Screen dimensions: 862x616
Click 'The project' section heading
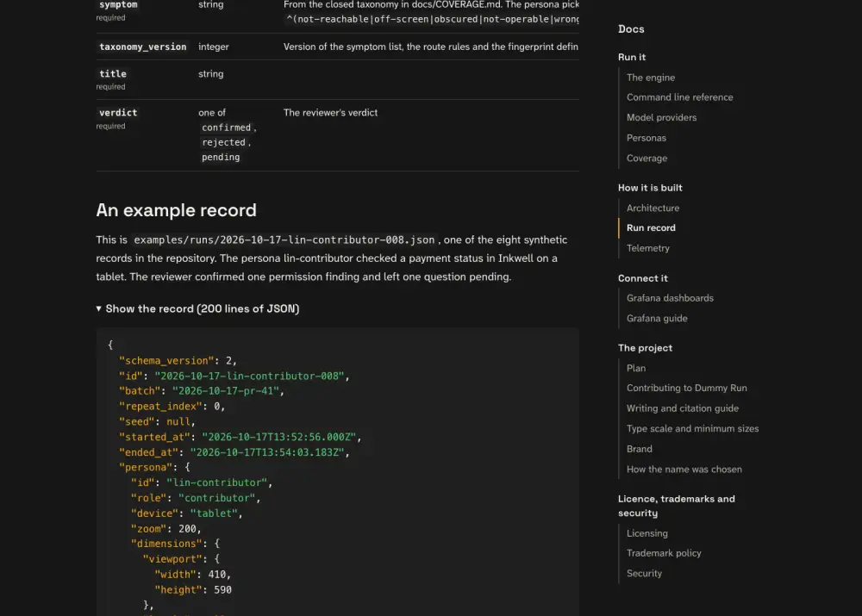click(645, 348)
